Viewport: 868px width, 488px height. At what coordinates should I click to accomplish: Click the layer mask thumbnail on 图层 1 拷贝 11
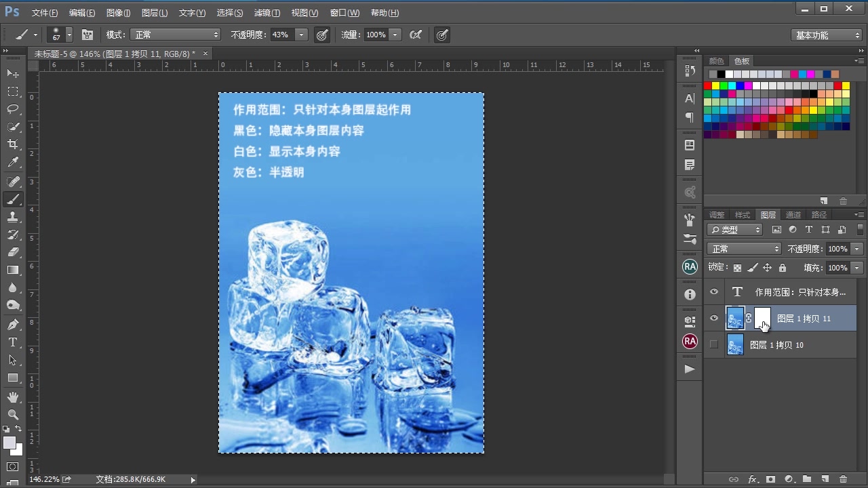762,318
